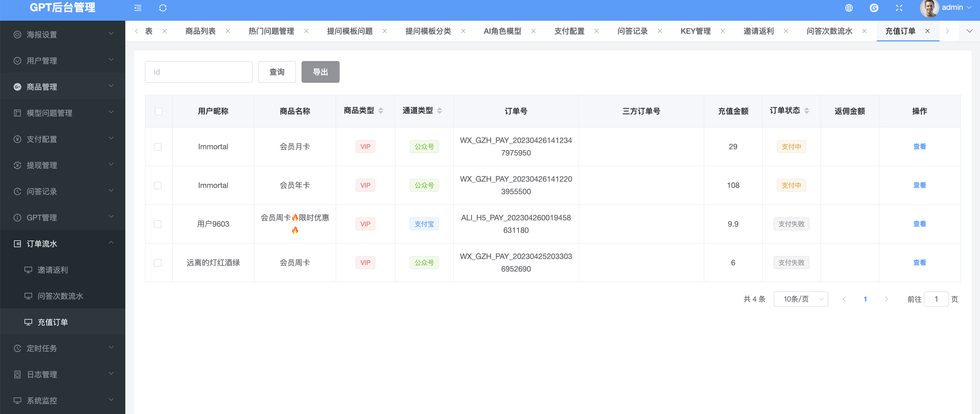Switch to the 支付配置 tab
Viewport: 980px width, 414px height.
click(569, 31)
